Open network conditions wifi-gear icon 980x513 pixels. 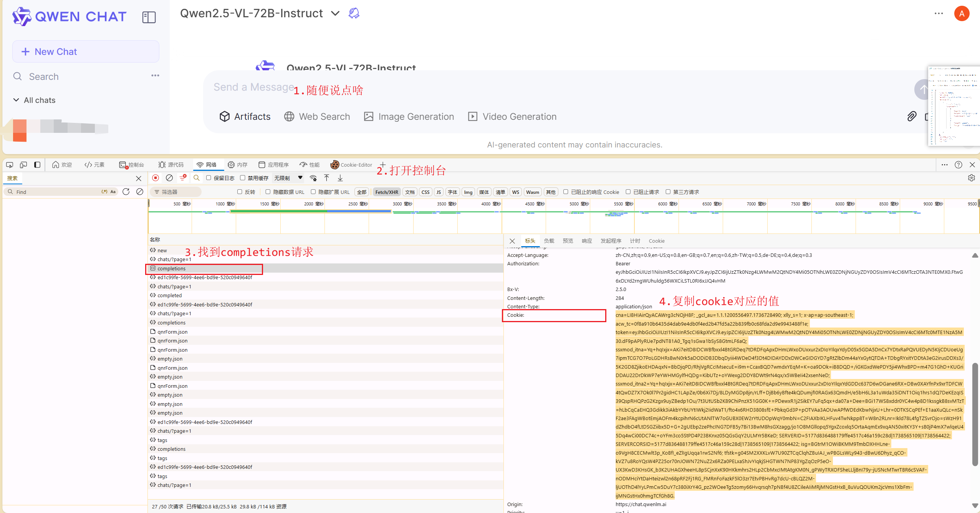313,178
